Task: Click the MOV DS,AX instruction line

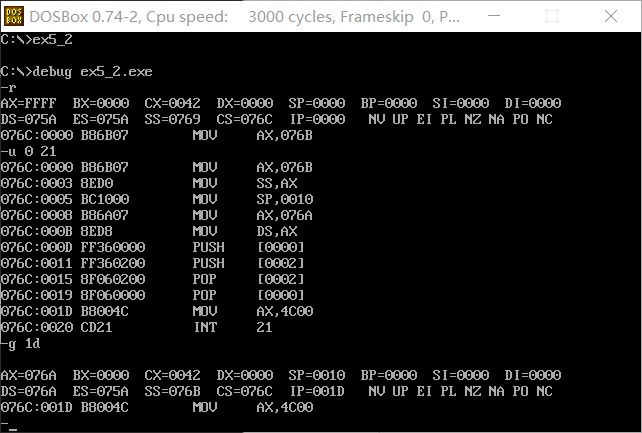Action: (x=149, y=231)
